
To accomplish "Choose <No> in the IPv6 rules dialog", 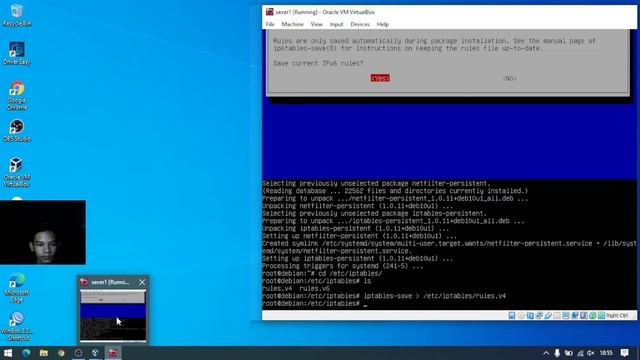I will [509, 78].
